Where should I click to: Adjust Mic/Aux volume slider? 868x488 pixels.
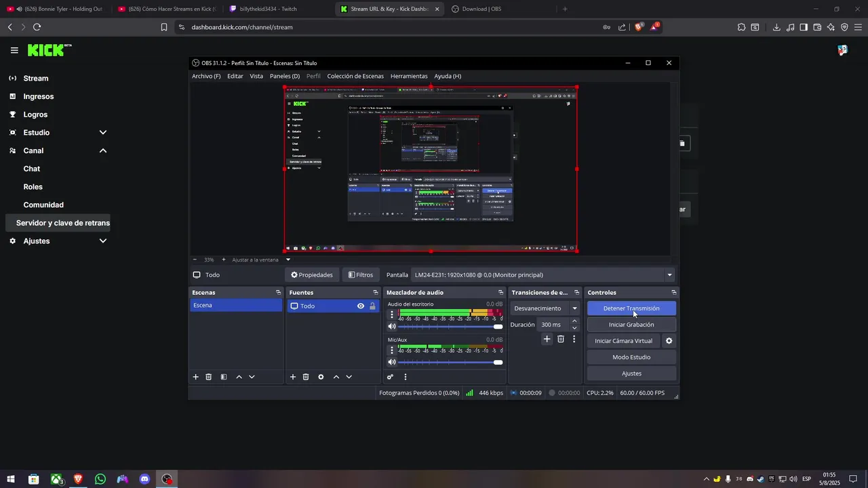(451, 363)
